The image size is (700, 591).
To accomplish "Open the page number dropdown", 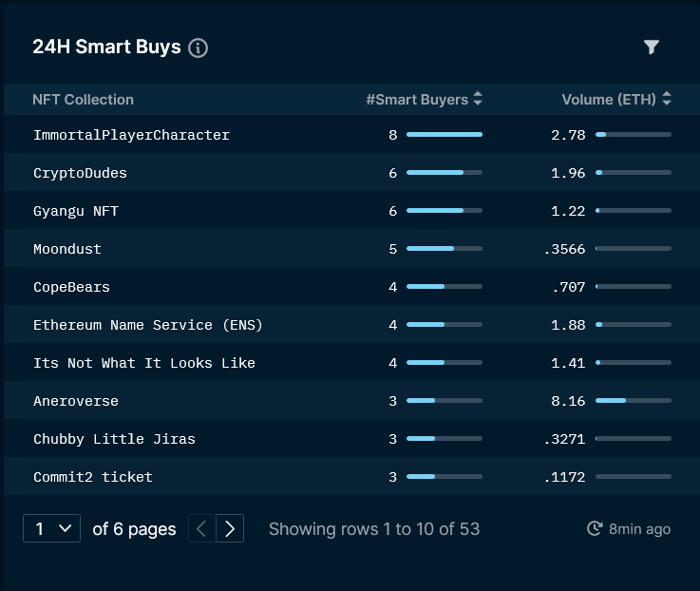I will [52, 528].
